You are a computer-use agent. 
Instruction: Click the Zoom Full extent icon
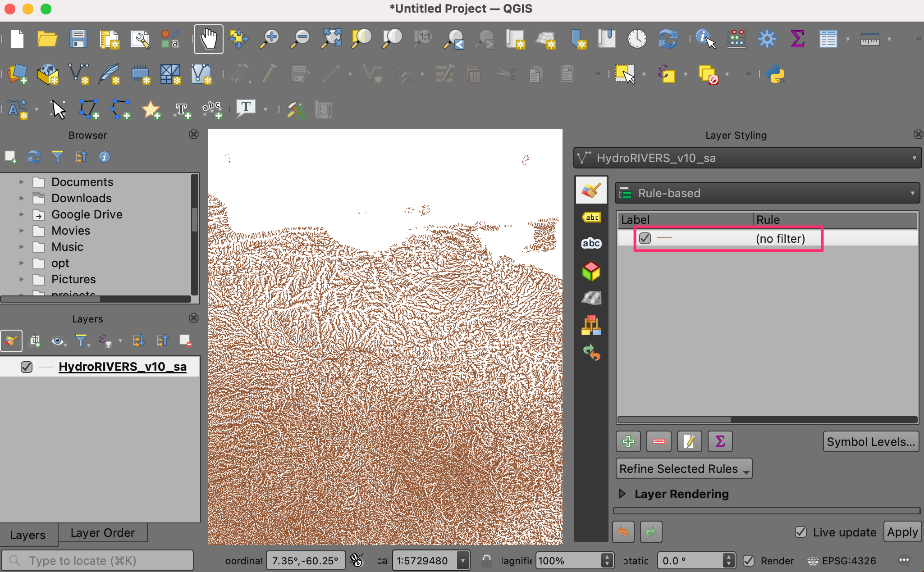point(331,39)
